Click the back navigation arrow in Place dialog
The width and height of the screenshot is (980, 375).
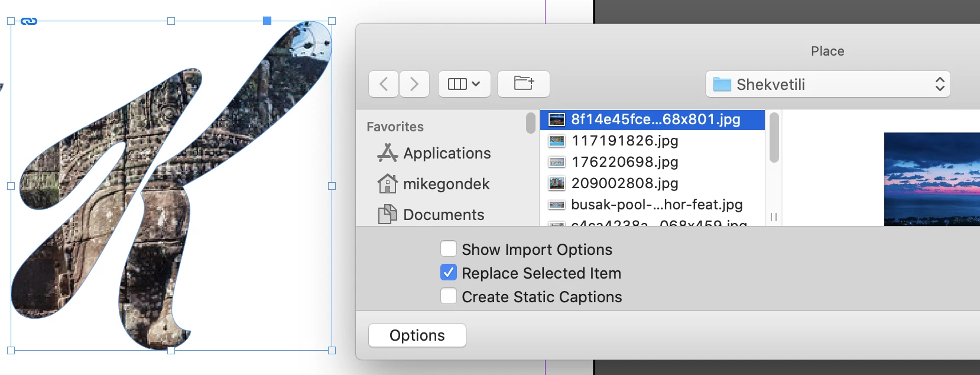(x=384, y=84)
